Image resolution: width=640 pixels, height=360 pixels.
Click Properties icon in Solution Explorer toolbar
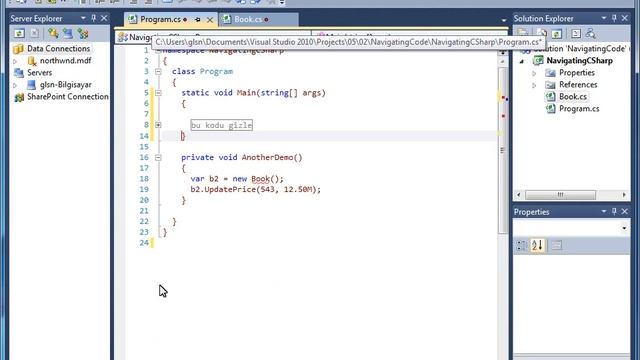pyautogui.click(x=522, y=33)
